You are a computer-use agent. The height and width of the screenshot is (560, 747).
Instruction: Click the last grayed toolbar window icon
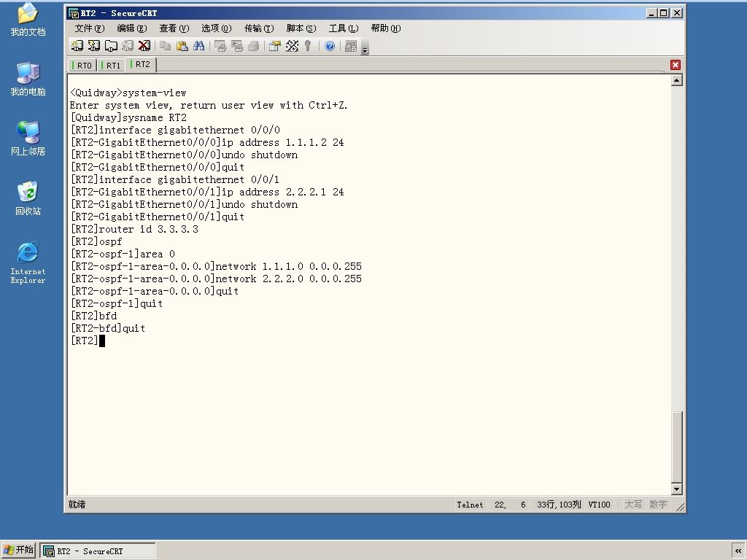[351, 46]
